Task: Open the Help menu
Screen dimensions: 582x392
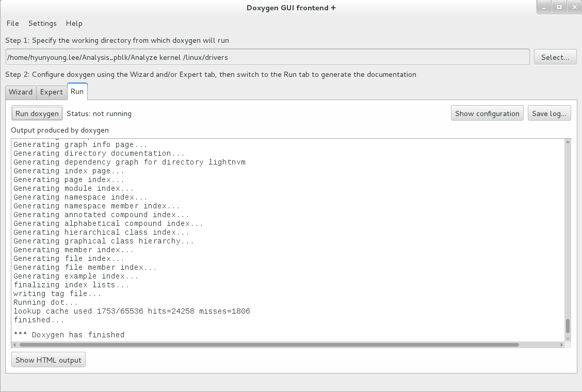Action: click(74, 23)
